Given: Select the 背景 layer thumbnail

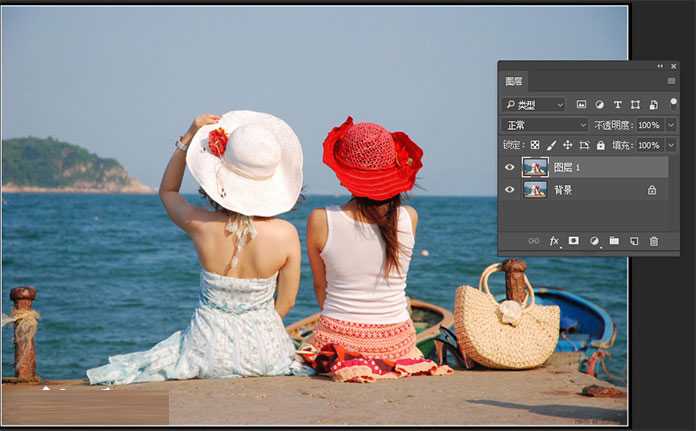Looking at the screenshot, I should pyautogui.click(x=535, y=190).
